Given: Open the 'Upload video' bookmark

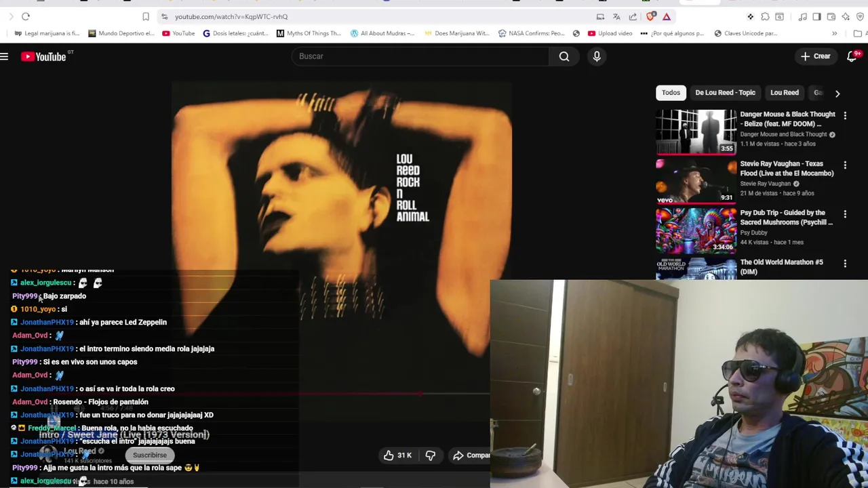Looking at the screenshot, I should point(610,33).
